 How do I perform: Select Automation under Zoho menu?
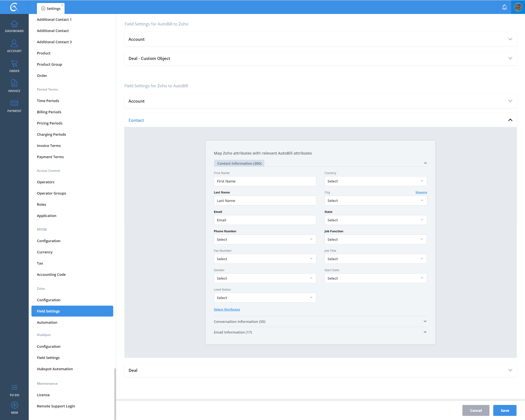(x=47, y=322)
